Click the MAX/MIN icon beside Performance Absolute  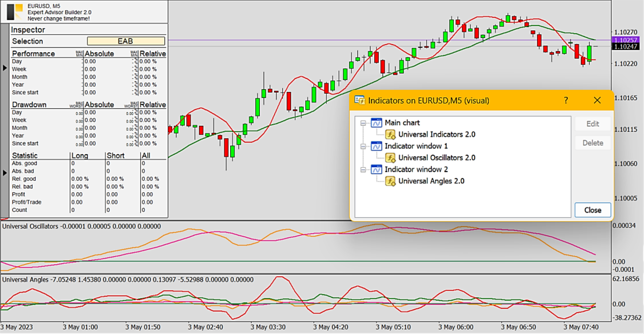79,54
